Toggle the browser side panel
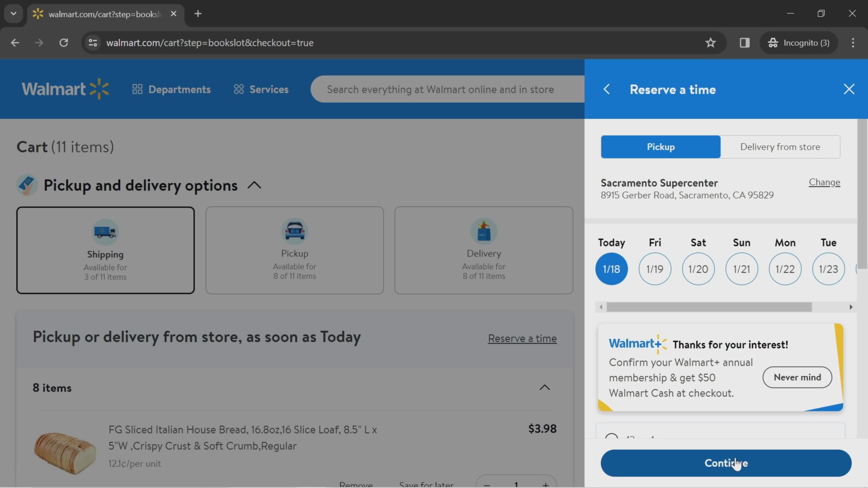The height and width of the screenshot is (488, 868). click(x=745, y=43)
